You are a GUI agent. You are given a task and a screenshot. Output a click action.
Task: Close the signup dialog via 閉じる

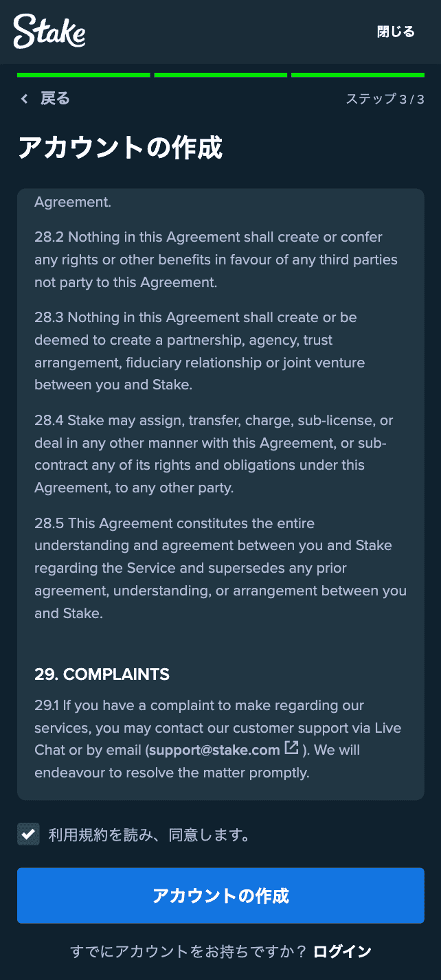click(396, 32)
